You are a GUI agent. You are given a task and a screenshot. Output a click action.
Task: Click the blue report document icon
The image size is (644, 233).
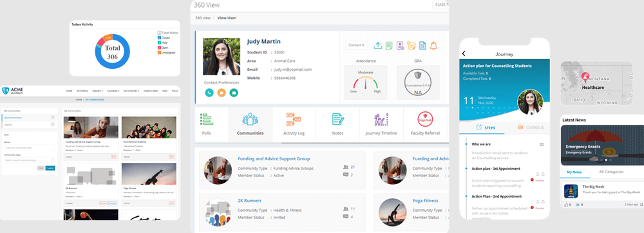pyautogui.click(x=422, y=46)
